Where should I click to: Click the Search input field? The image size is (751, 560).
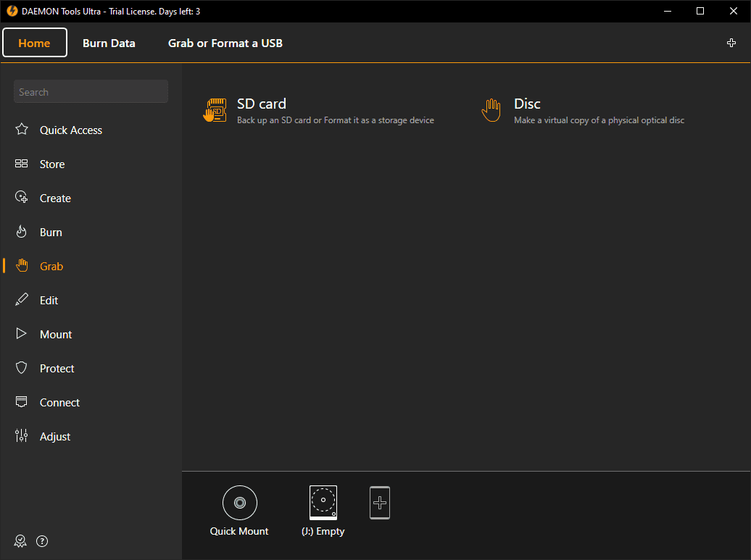(x=91, y=91)
